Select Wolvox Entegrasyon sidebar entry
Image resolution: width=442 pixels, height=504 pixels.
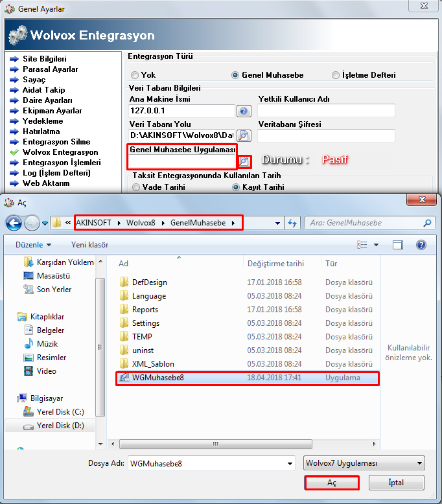tap(60, 152)
